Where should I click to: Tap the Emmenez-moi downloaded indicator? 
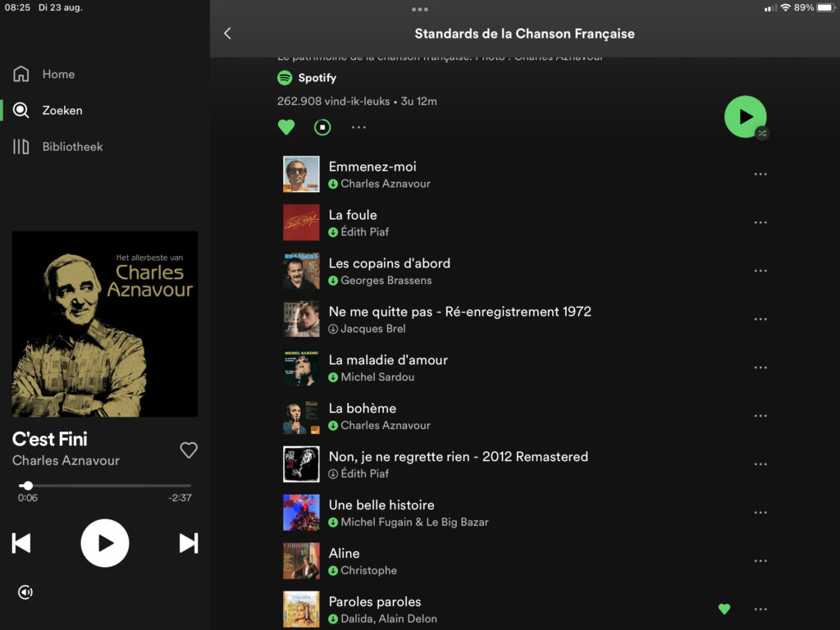click(333, 184)
